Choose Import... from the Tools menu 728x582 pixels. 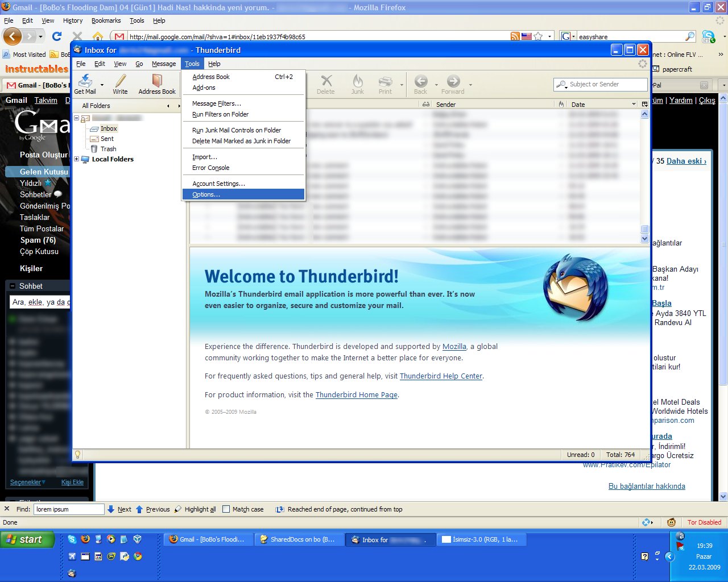[243, 157]
